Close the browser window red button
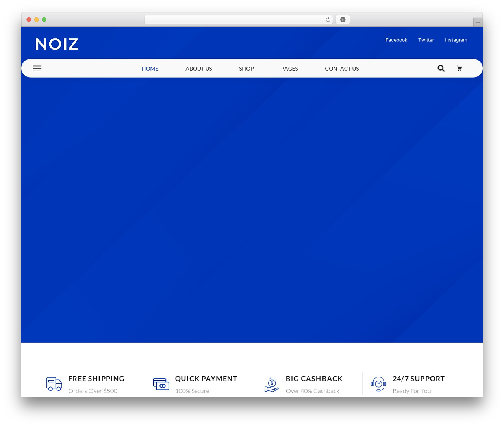Screen dimensions: 504x427 coord(29,20)
